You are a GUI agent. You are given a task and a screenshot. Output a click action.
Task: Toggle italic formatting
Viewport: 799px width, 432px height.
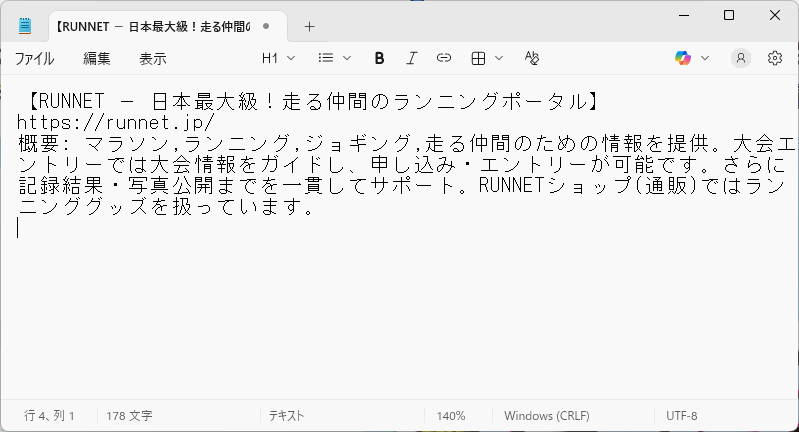[411, 58]
